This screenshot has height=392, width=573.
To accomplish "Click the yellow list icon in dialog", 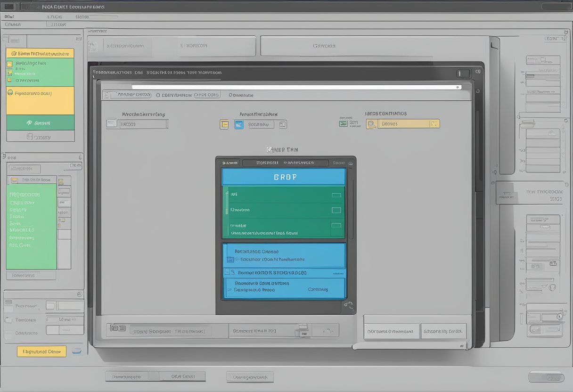I will coord(224,124).
